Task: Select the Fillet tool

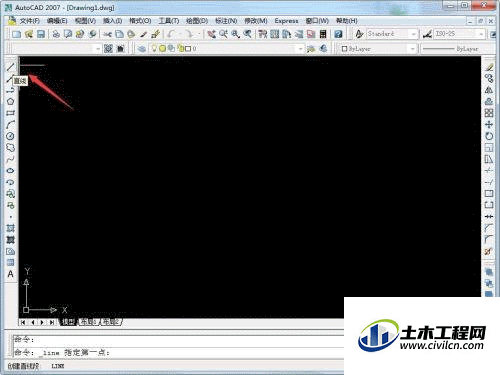Action: click(489, 240)
